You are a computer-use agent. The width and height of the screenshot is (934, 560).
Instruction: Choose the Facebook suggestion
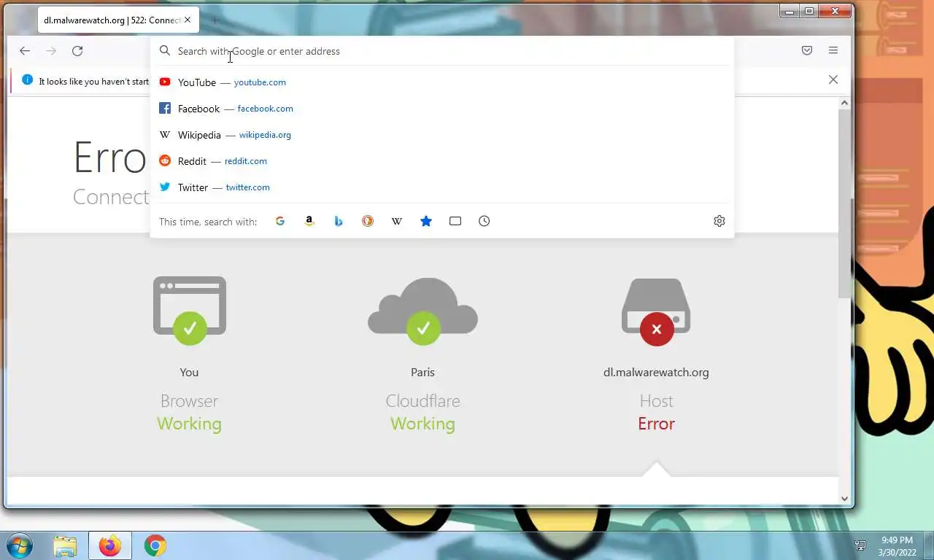point(441,109)
